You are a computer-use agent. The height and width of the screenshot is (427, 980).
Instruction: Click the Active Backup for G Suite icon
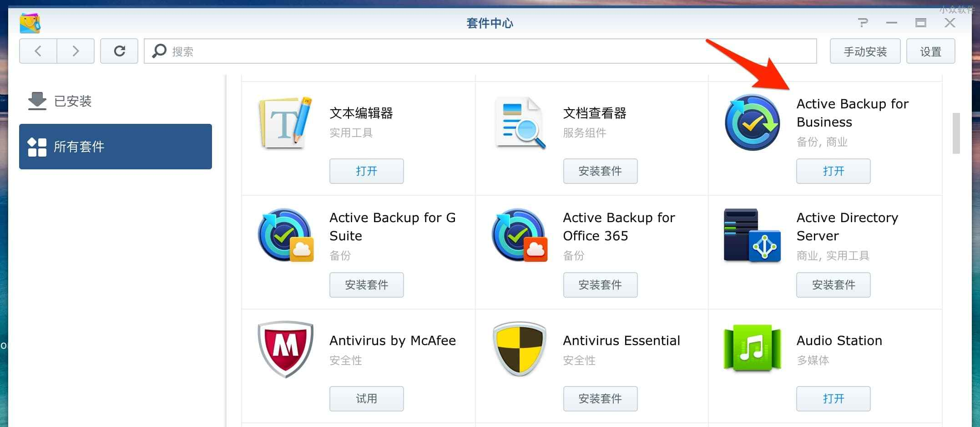(x=285, y=235)
